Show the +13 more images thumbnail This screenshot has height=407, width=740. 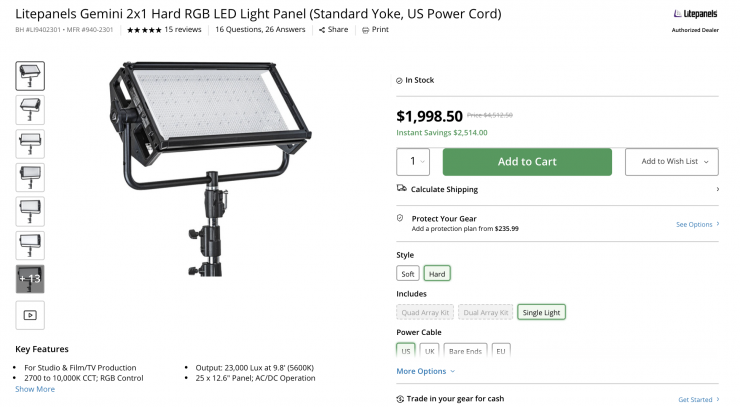[30, 279]
